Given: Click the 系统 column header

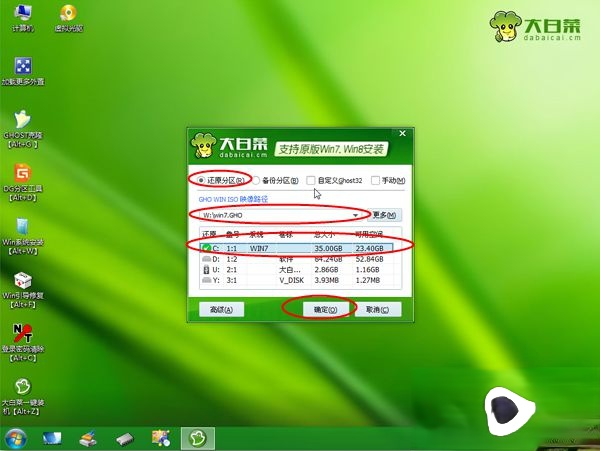Looking at the screenshot, I should click(256, 234).
